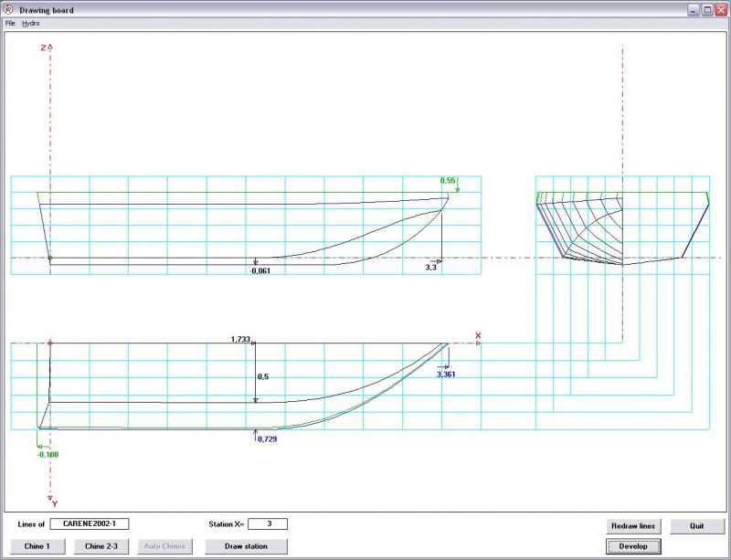Click the Redraw lines button
731x560 pixels.
[633, 526]
